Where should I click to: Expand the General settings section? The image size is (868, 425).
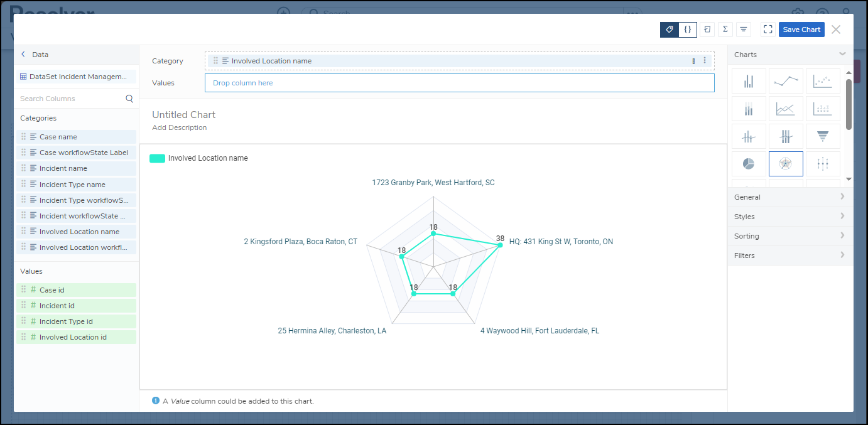click(790, 197)
